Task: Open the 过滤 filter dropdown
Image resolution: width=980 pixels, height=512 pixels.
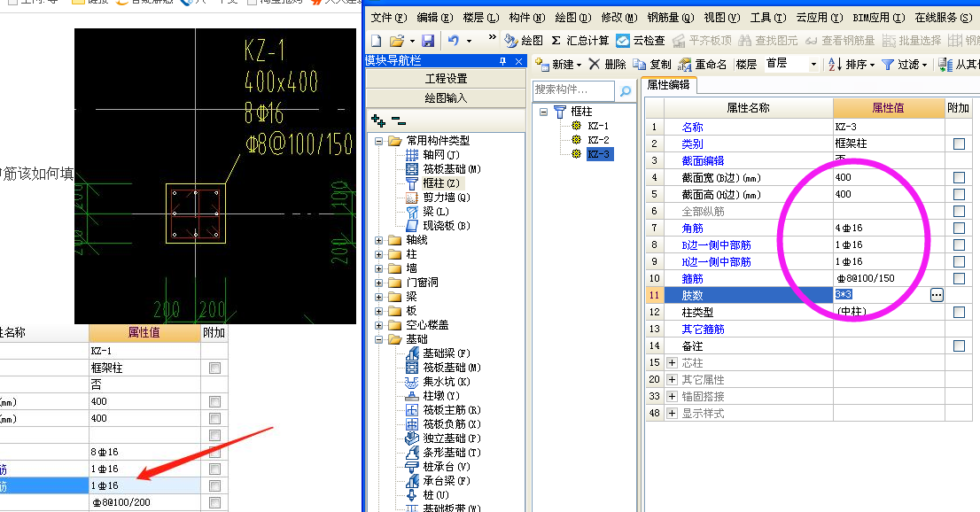Action: [x=905, y=65]
